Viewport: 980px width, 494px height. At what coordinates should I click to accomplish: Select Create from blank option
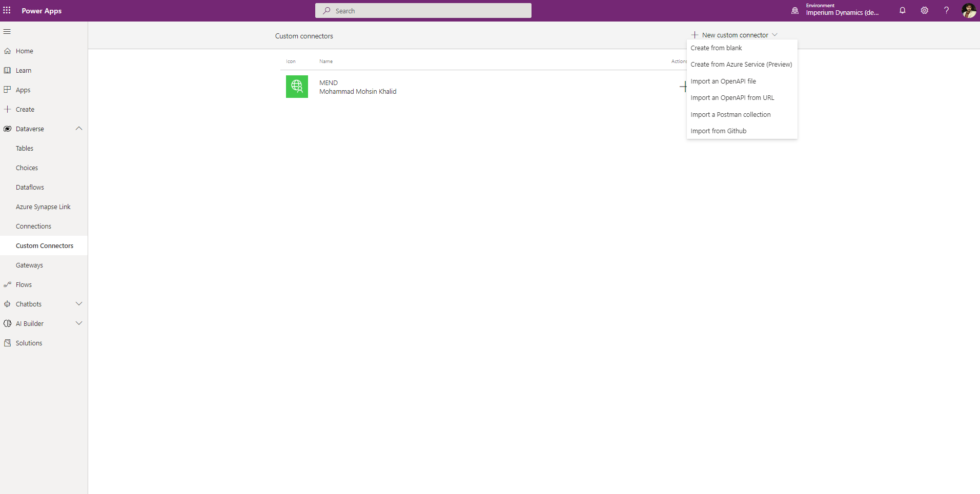716,48
